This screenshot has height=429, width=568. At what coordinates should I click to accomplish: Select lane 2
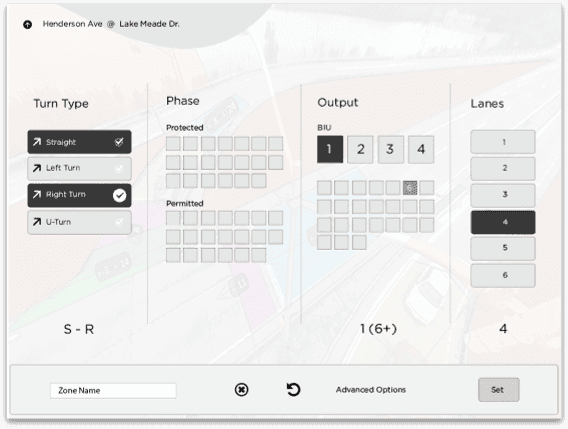tap(503, 168)
